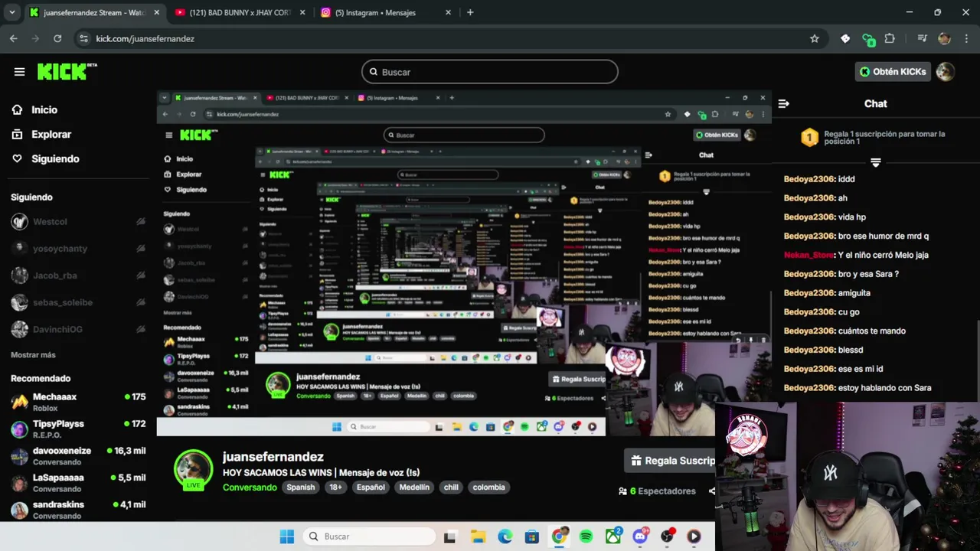Open the Chrome extensions puzzle icon
The image size is (980, 551).
tap(890, 38)
